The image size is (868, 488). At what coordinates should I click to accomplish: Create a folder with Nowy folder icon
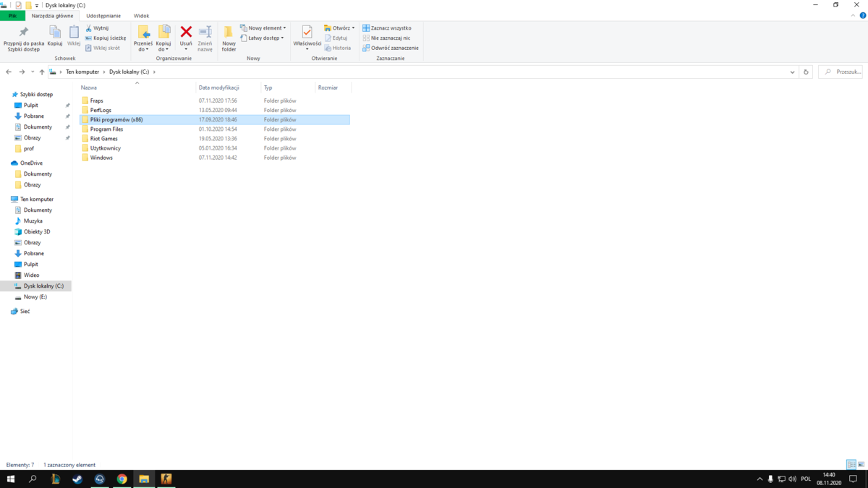click(229, 38)
